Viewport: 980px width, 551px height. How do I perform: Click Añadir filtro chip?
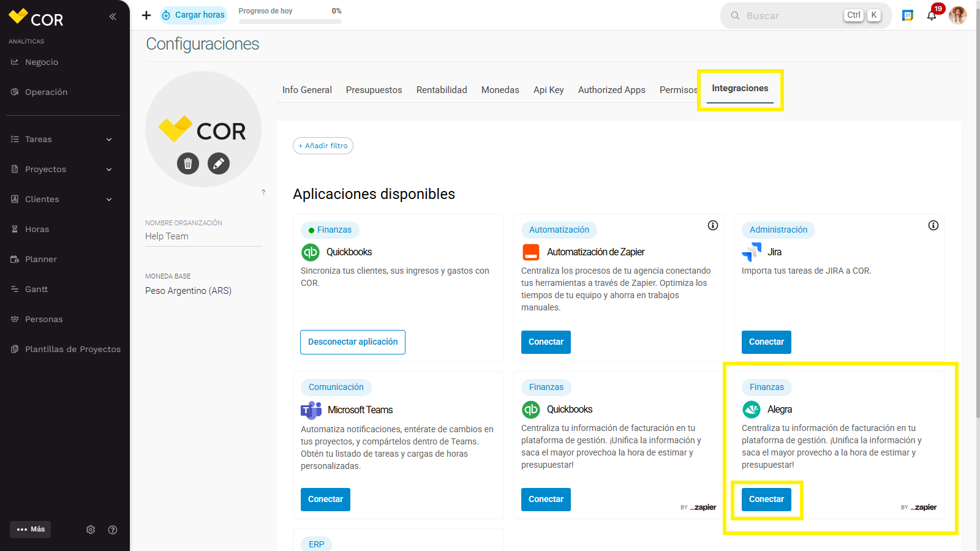[323, 146]
